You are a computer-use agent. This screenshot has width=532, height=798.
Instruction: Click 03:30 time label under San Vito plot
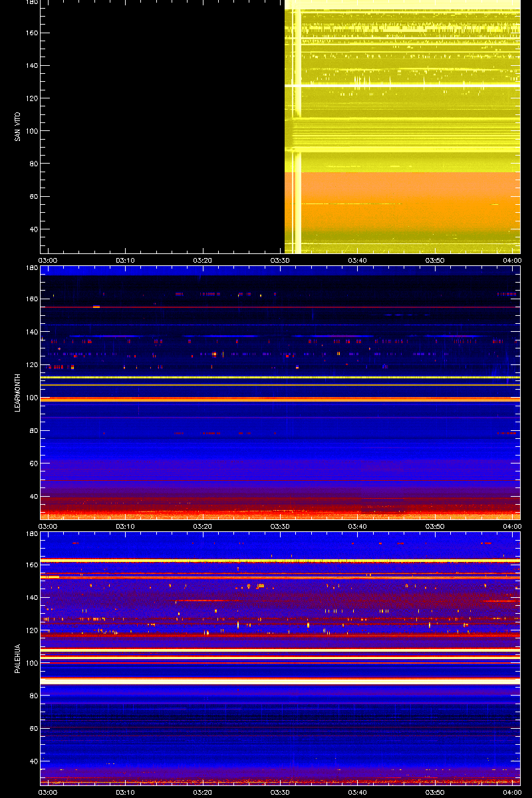(x=280, y=261)
